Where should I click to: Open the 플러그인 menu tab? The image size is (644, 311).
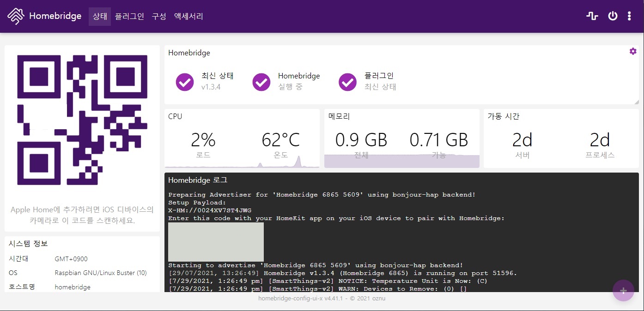tap(129, 16)
